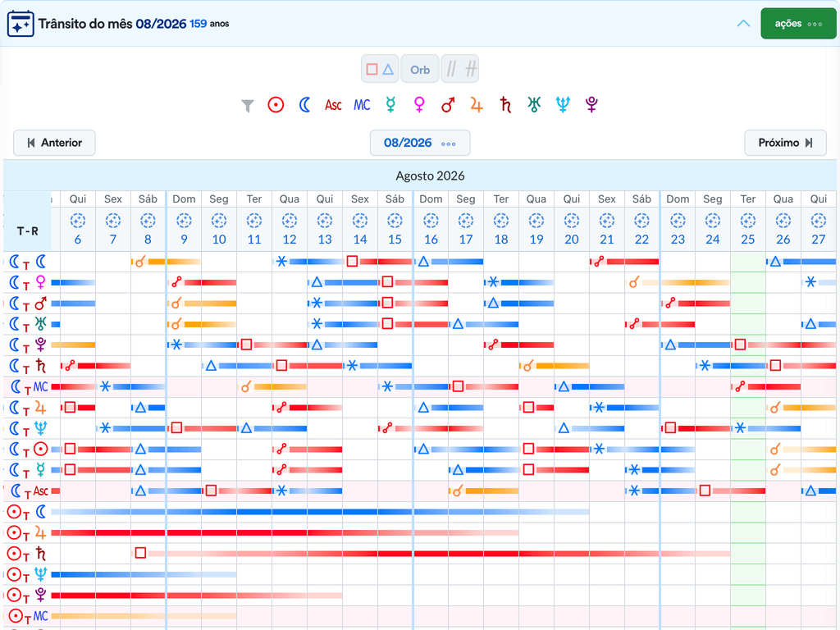Click the Moon-Moon square marker on day 14
840x630 pixels.
pyautogui.click(x=352, y=262)
